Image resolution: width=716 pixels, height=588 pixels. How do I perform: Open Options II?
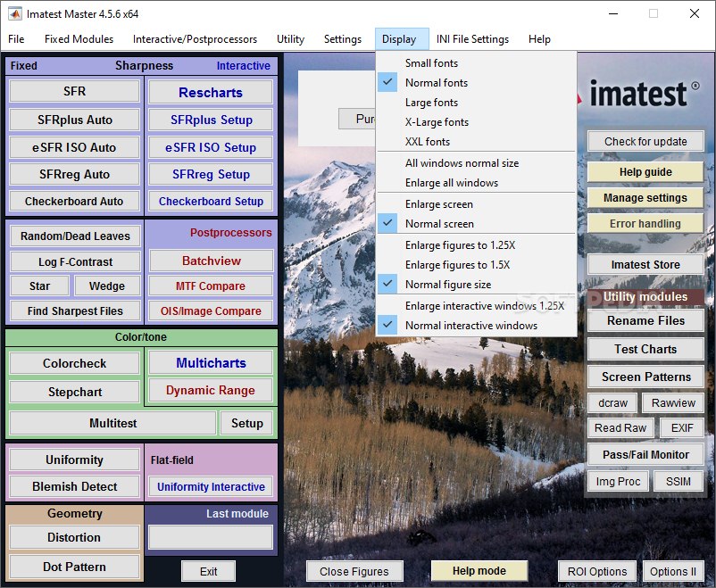pyautogui.click(x=673, y=572)
